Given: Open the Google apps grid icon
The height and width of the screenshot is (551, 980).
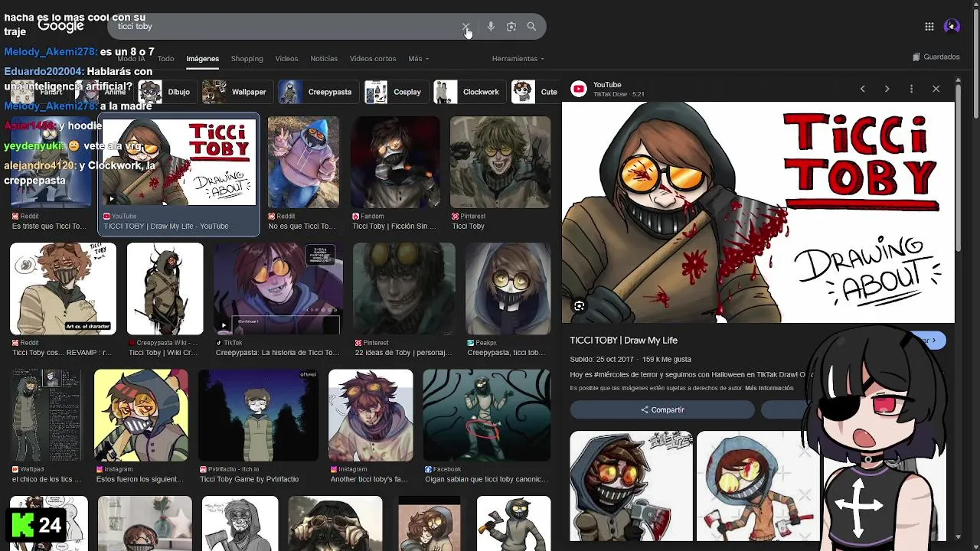Looking at the screenshot, I should click(x=929, y=27).
